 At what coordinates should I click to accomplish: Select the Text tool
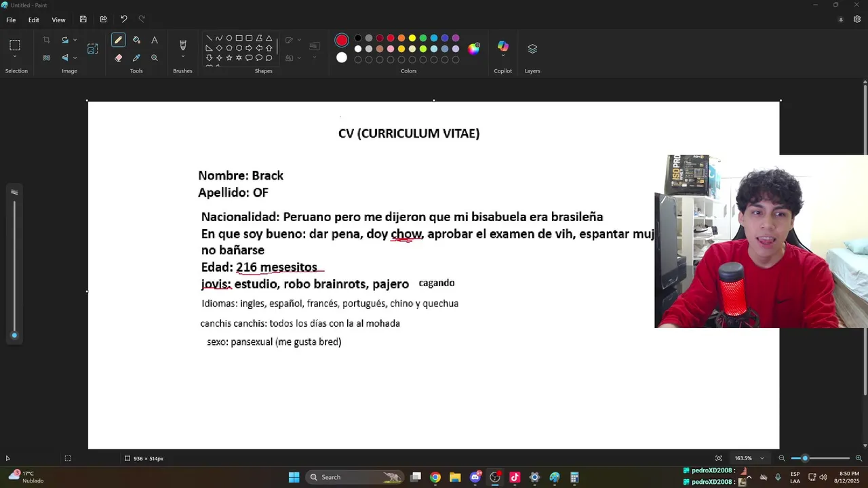(x=155, y=40)
